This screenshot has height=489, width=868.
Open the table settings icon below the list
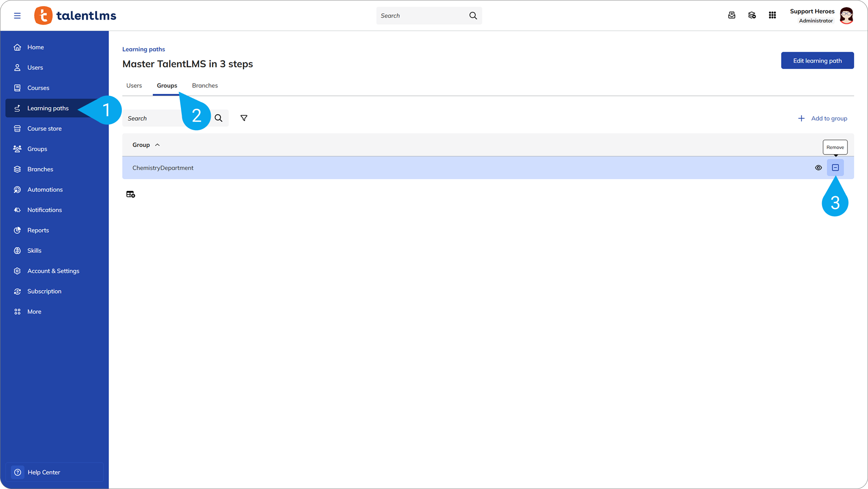click(130, 194)
